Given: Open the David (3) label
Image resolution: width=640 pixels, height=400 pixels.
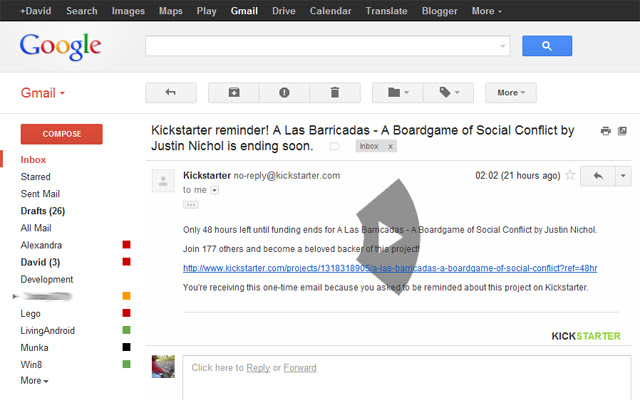Looking at the screenshot, I should coord(40,262).
